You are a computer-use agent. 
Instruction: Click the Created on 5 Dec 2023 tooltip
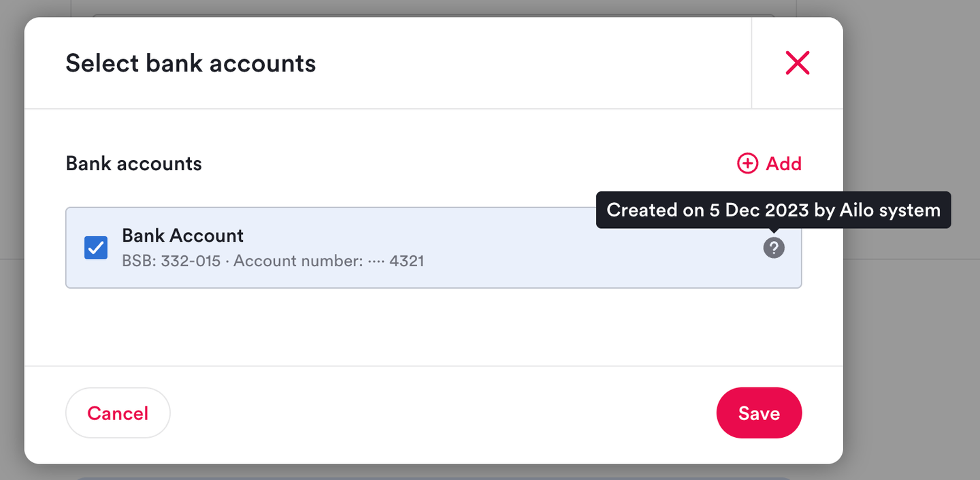pyautogui.click(x=772, y=210)
